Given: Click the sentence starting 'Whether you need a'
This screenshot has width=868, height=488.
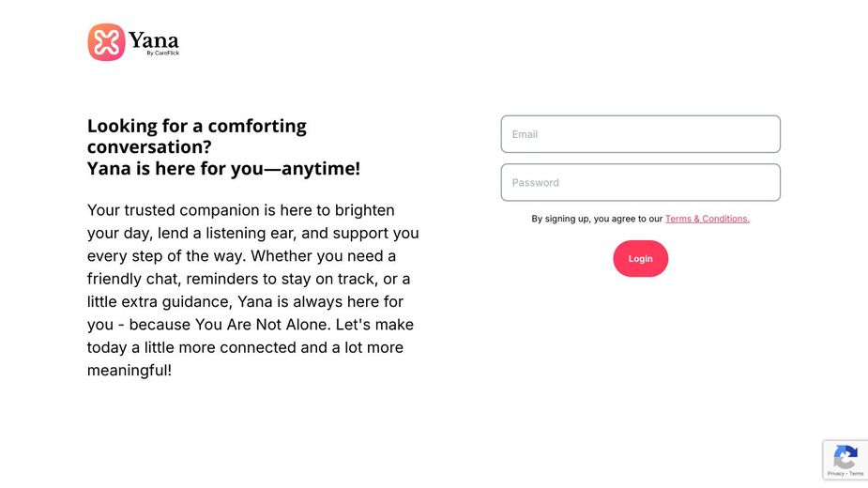Looking at the screenshot, I should click(324, 256).
